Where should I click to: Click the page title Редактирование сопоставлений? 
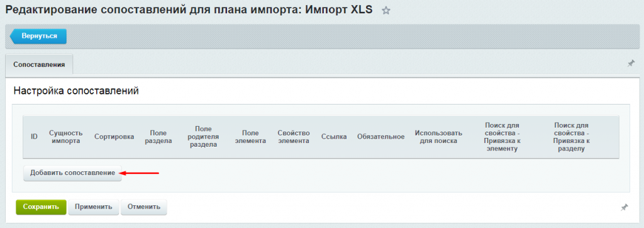click(x=189, y=10)
